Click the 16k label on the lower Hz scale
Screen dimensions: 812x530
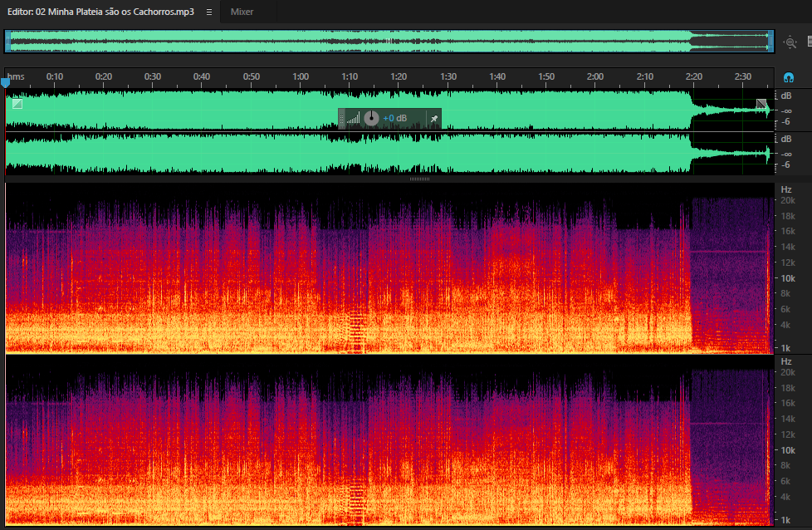(788, 403)
